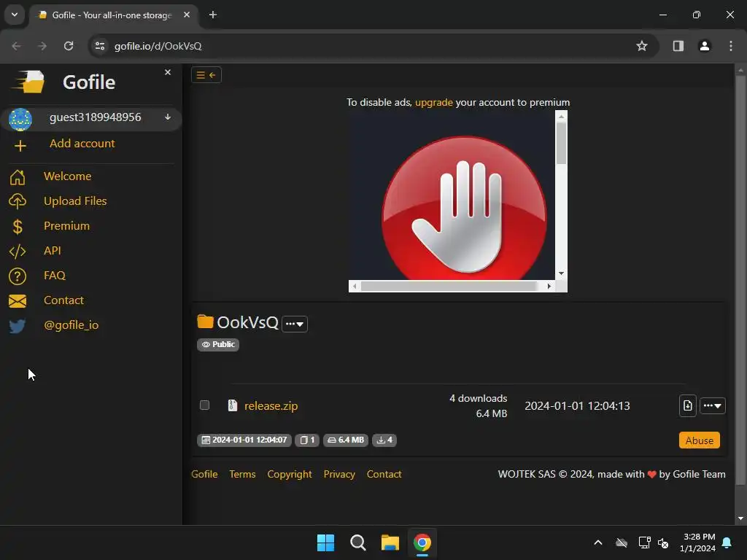Click the release.zip file icon
The width and height of the screenshot is (747, 560).
tap(233, 405)
